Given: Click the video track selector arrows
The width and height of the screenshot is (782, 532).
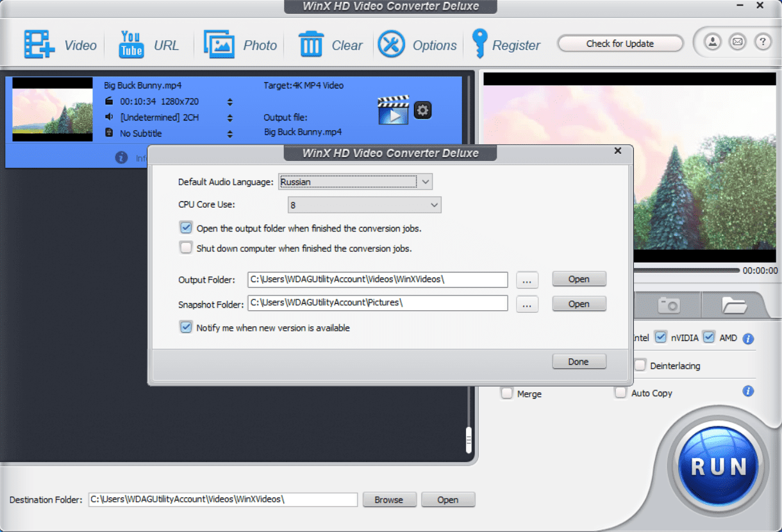Looking at the screenshot, I should pyautogui.click(x=229, y=102).
